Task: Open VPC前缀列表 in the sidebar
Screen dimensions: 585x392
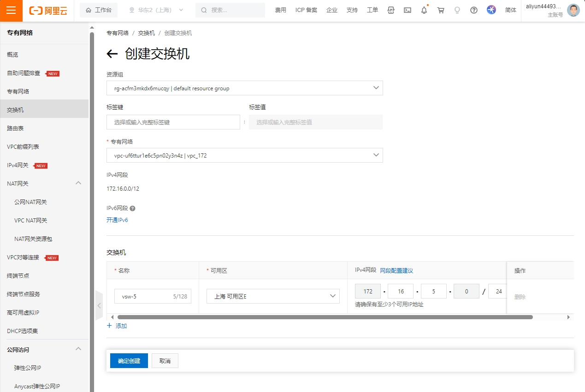Action: click(23, 146)
